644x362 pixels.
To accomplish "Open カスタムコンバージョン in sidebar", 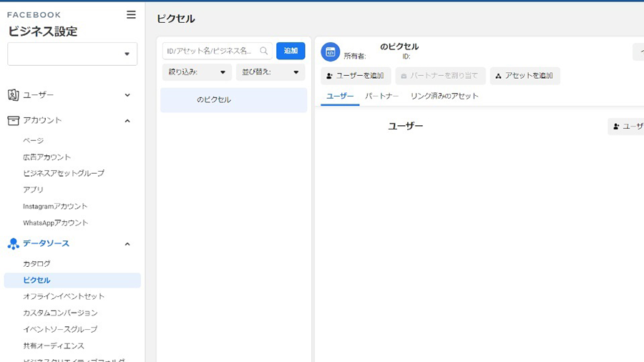I will (60, 313).
